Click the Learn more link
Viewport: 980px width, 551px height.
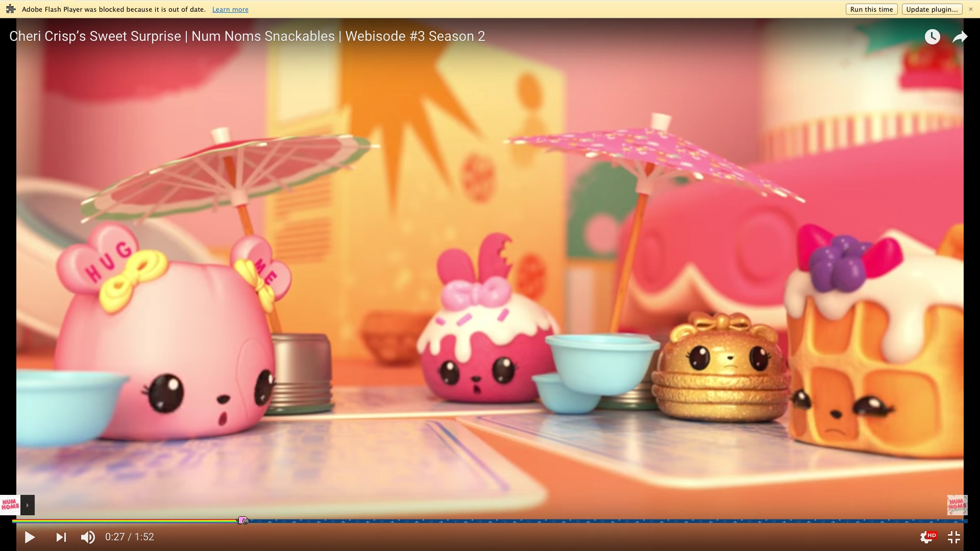point(230,9)
